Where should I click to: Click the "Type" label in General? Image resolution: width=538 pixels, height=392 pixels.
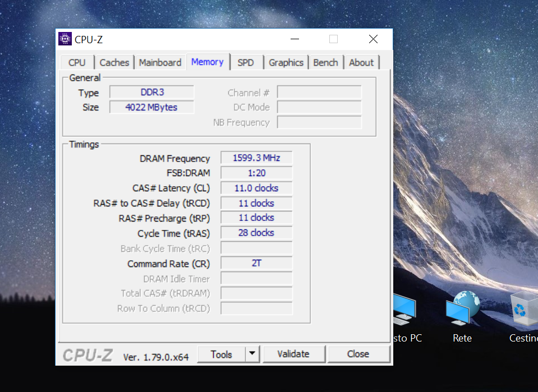tap(89, 93)
